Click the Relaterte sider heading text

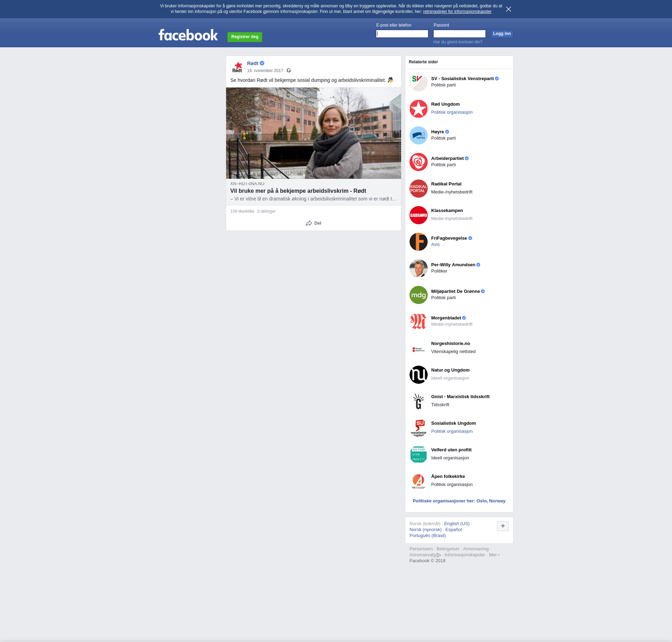coord(423,62)
